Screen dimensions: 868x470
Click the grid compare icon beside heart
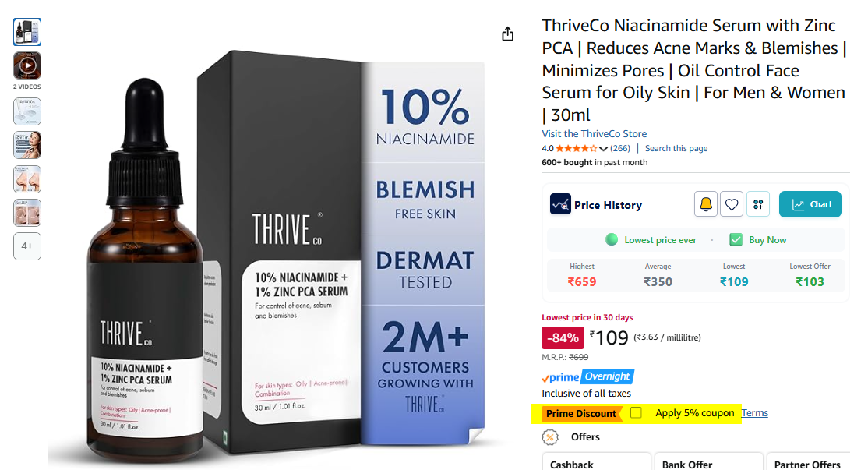758,204
